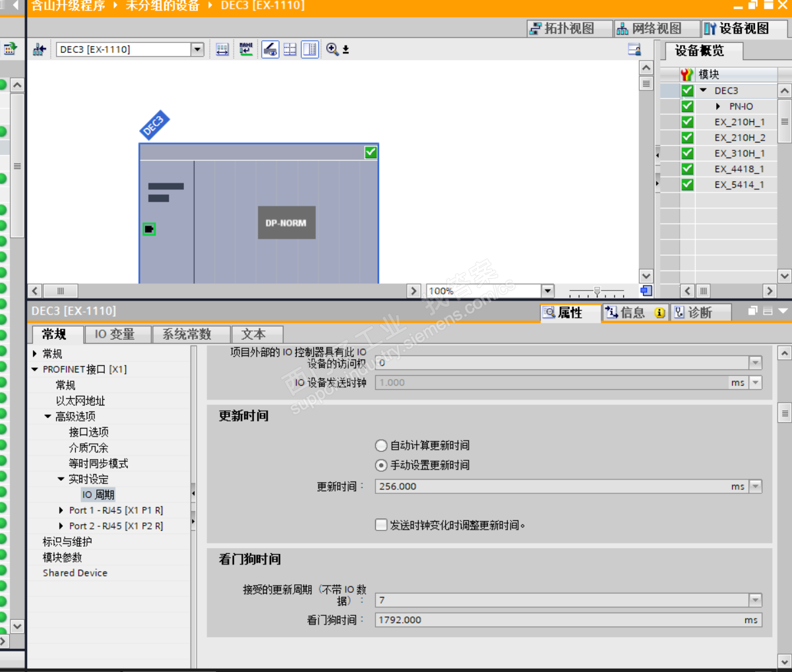Click the yellow info badge on 信息 tab

point(659,313)
